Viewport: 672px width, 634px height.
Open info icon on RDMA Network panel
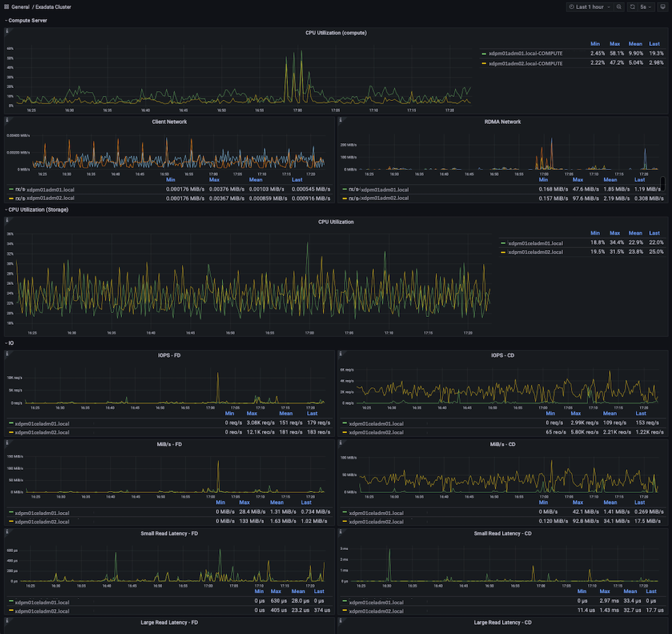[x=341, y=120]
